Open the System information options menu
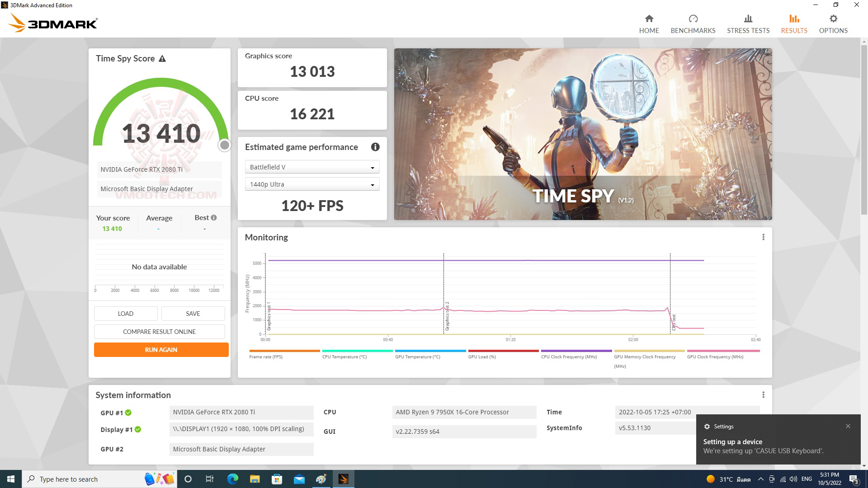 click(764, 394)
